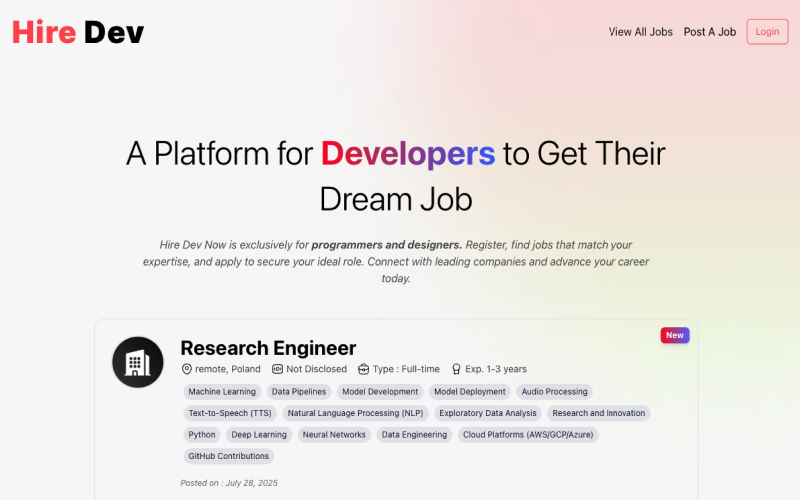Select the Machine Learning tag
The width and height of the screenshot is (800, 500).
223,392
